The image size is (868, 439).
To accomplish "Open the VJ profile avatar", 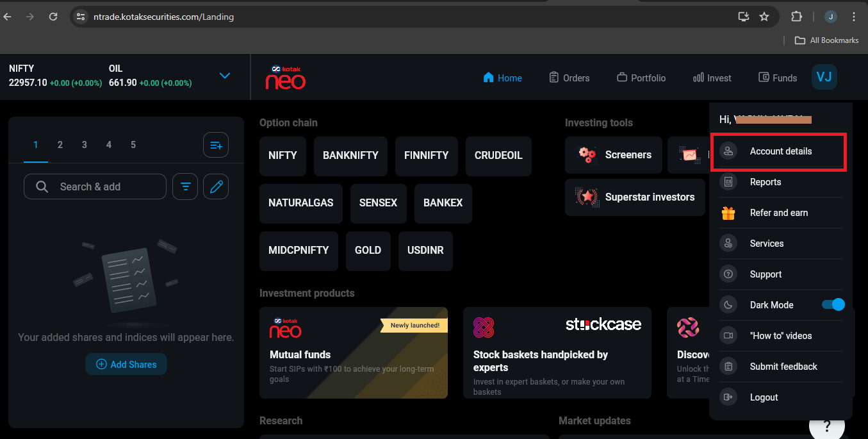I will [824, 78].
